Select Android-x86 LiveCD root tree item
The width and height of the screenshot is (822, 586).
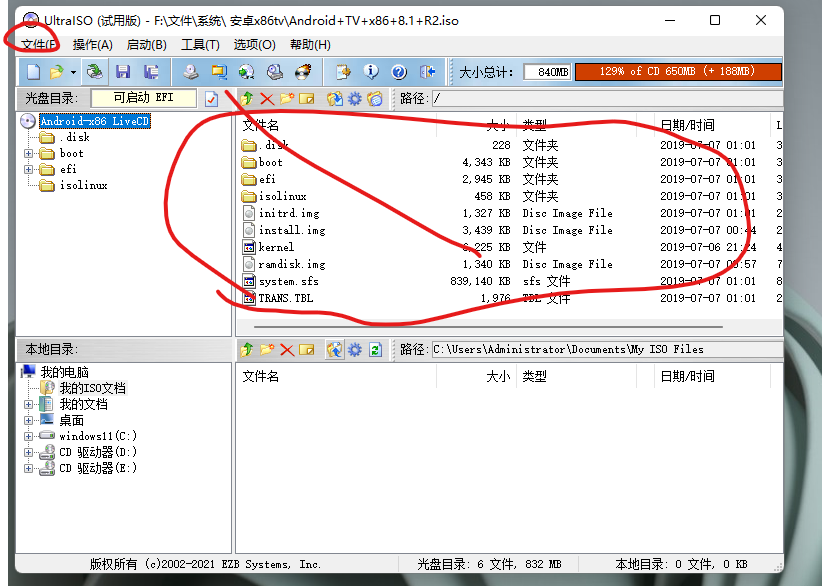(95, 121)
